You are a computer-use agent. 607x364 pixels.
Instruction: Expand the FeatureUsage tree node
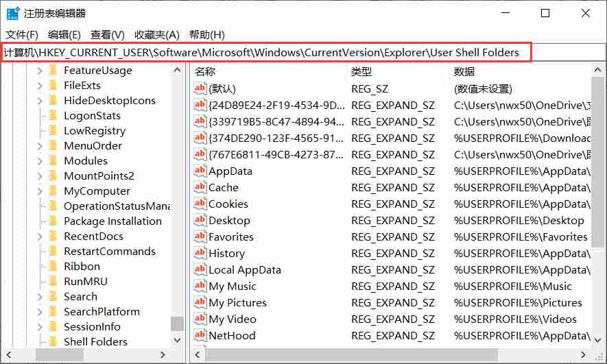(x=40, y=71)
